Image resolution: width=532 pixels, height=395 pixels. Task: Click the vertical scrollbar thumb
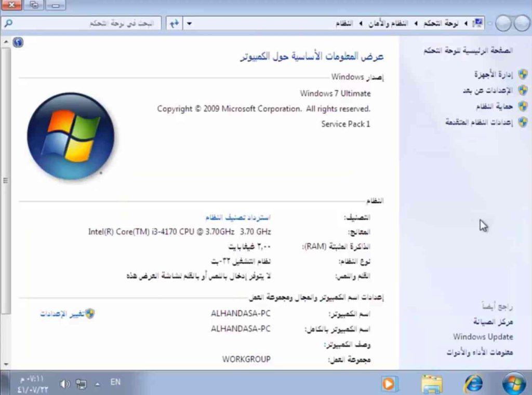click(6, 181)
